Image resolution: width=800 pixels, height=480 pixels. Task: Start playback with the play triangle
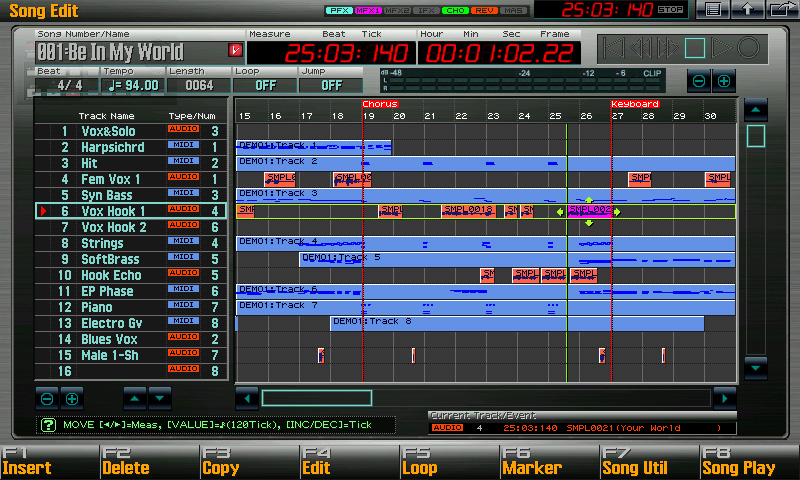(x=721, y=48)
